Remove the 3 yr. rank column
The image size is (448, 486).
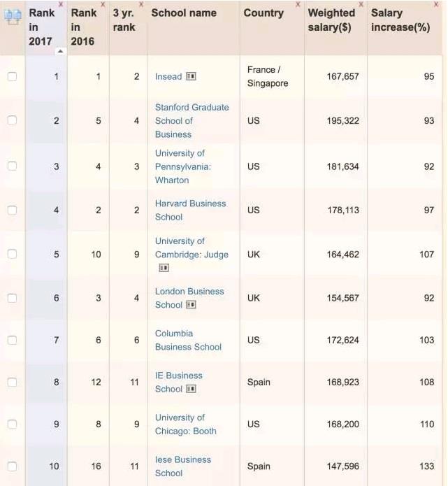point(140,5)
